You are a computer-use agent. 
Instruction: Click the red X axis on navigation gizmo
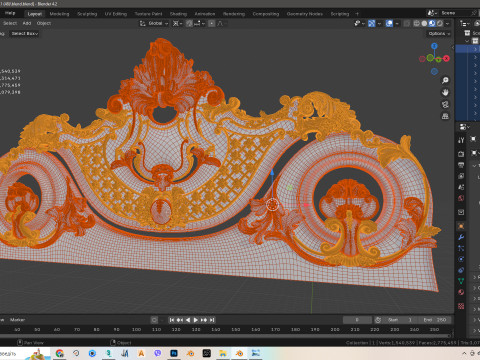[x=446, y=58]
